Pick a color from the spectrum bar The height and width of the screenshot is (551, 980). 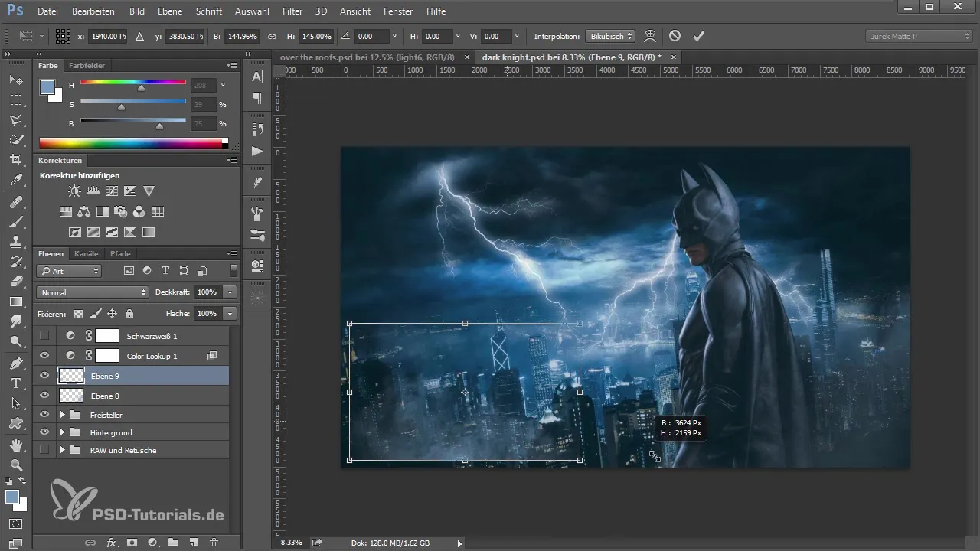click(130, 143)
